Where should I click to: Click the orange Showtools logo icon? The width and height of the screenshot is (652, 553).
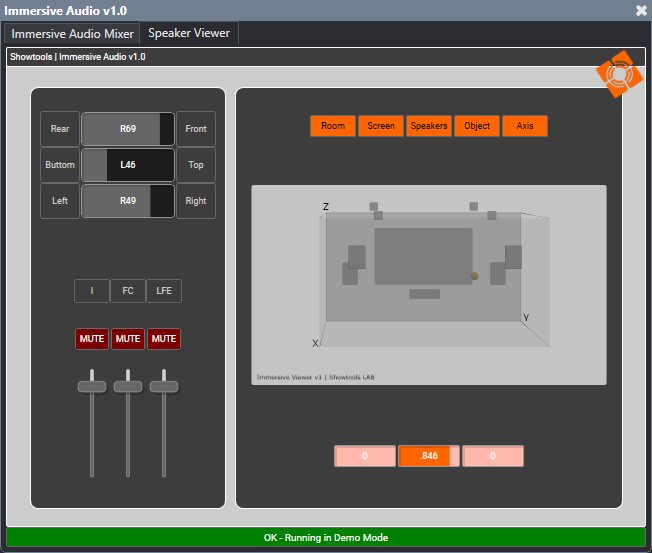pos(619,74)
